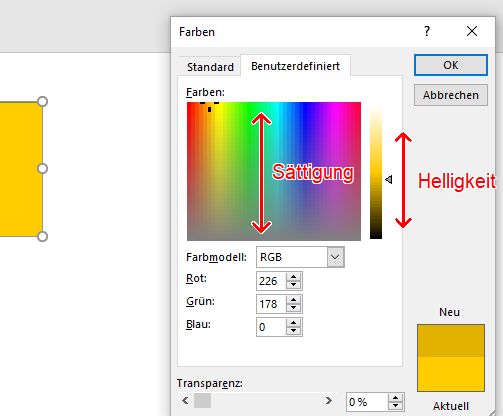The width and height of the screenshot is (503, 416).
Task: Increase the Grün value with up arrow
Action: click(x=293, y=300)
